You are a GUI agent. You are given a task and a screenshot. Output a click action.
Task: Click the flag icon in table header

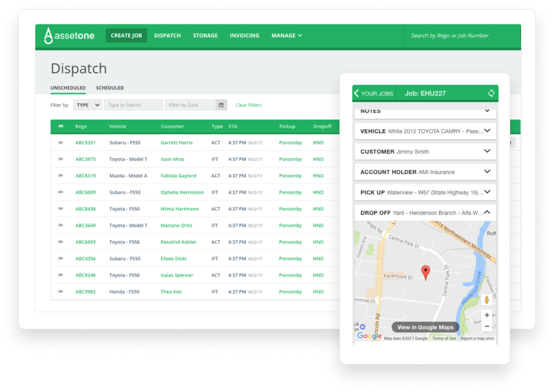[61, 127]
